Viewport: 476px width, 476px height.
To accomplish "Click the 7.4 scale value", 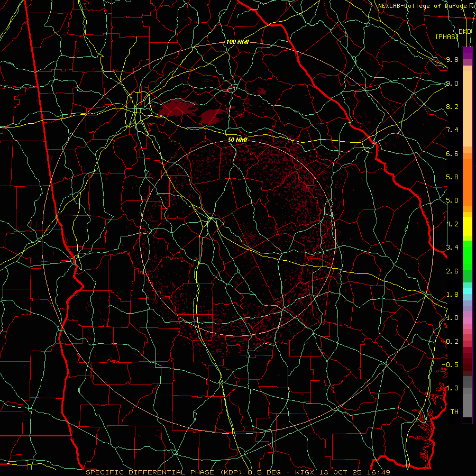I will [452, 130].
